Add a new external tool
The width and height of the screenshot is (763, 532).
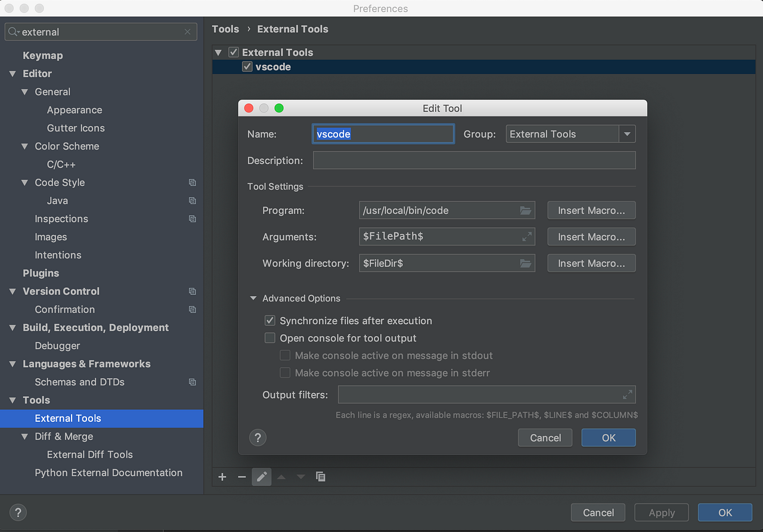[x=222, y=477]
